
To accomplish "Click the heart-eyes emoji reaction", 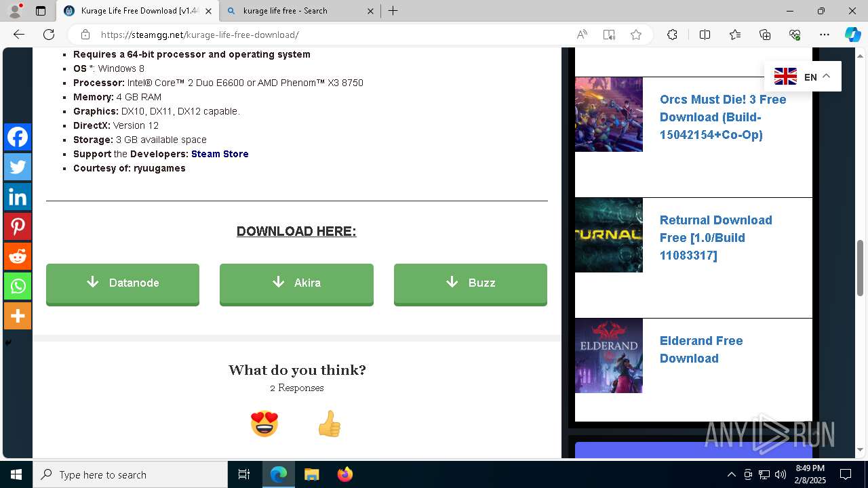I will point(264,424).
